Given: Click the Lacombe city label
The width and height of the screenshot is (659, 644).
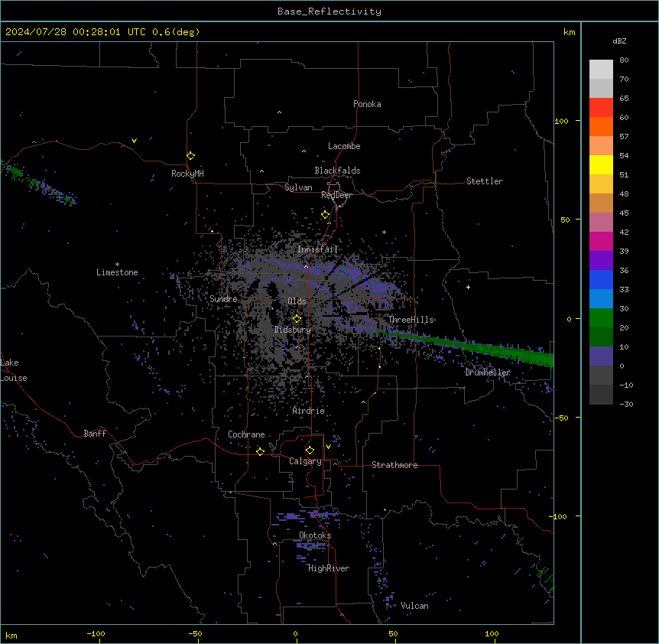Looking at the screenshot, I should click(344, 146).
